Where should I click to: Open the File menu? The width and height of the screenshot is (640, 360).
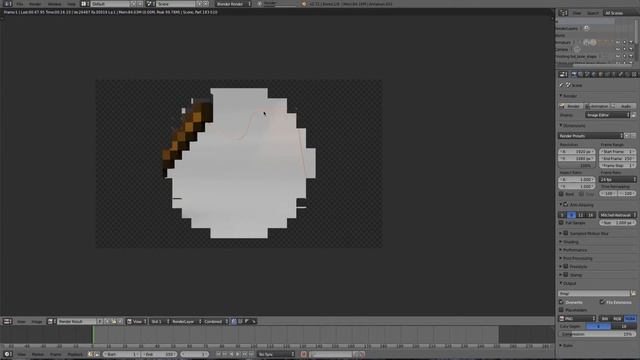coord(20,4)
